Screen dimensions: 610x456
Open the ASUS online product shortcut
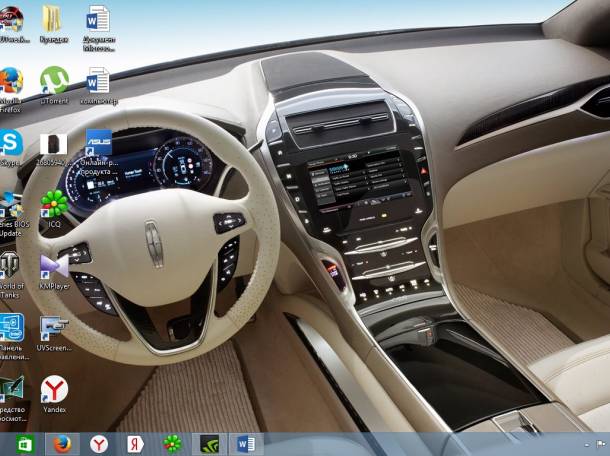(x=99, y=142)
